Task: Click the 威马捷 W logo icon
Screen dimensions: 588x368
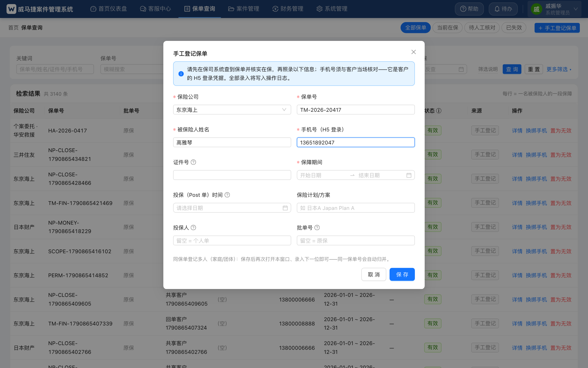Action: [11, 9]
